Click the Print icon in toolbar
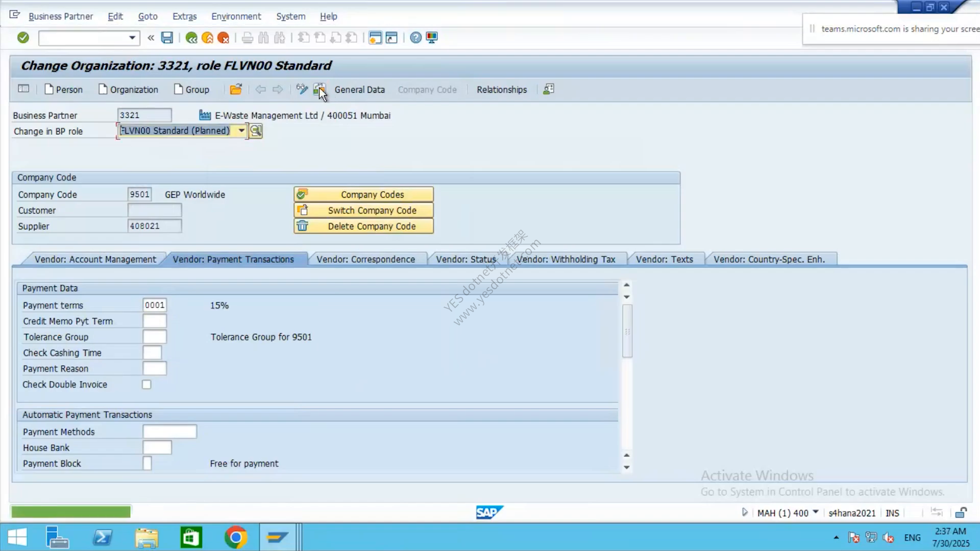The height and width of the screenshot is (551, 980). click(248, 38)
